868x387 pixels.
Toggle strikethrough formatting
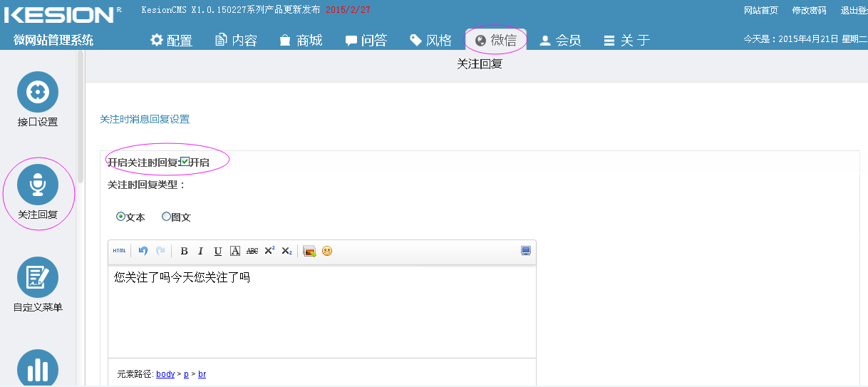pos(252,251)
